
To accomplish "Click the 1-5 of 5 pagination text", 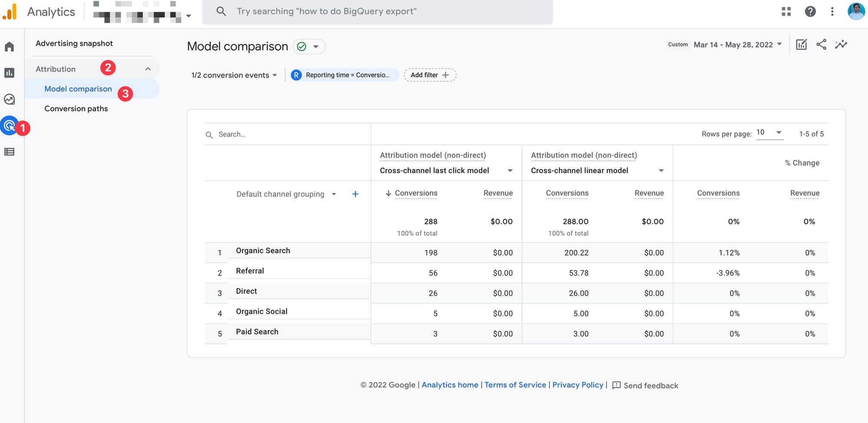I will click(x=811, y=134).
